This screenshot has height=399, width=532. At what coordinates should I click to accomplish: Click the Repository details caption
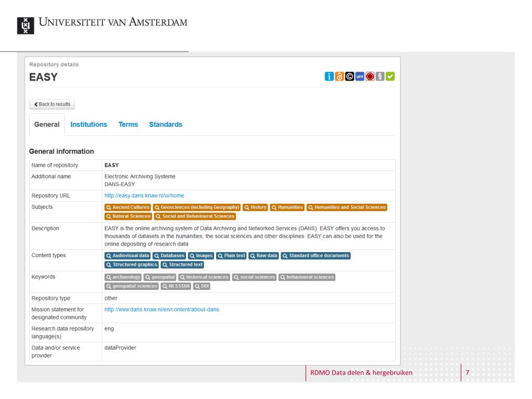(x=54, y=64)
